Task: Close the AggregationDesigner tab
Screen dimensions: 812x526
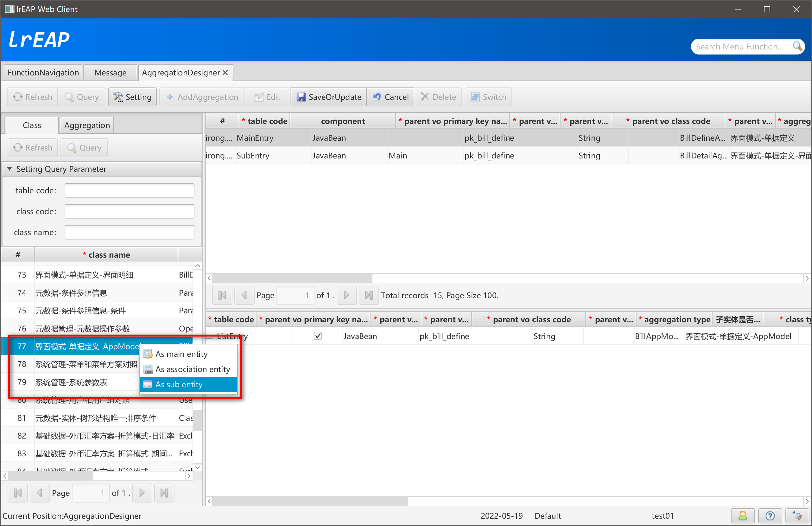Action: (x=225, y=72)
